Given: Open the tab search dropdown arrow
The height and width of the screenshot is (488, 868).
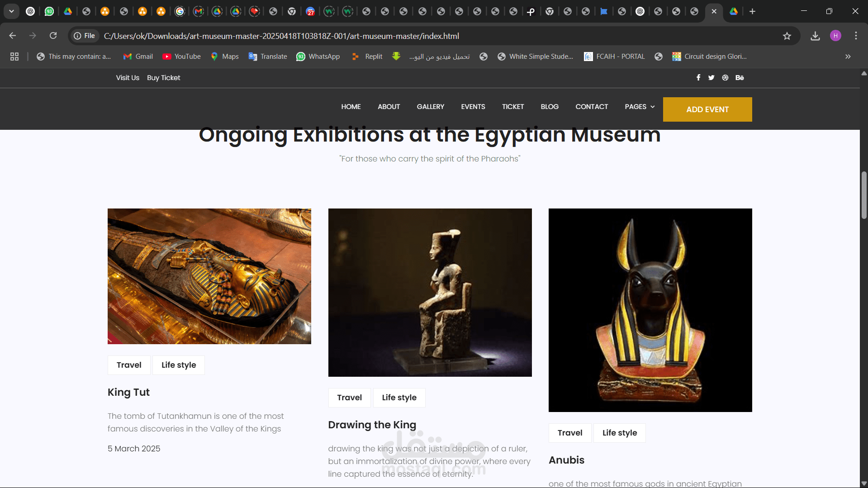Looking at the screenshot, I should [11, 11].
